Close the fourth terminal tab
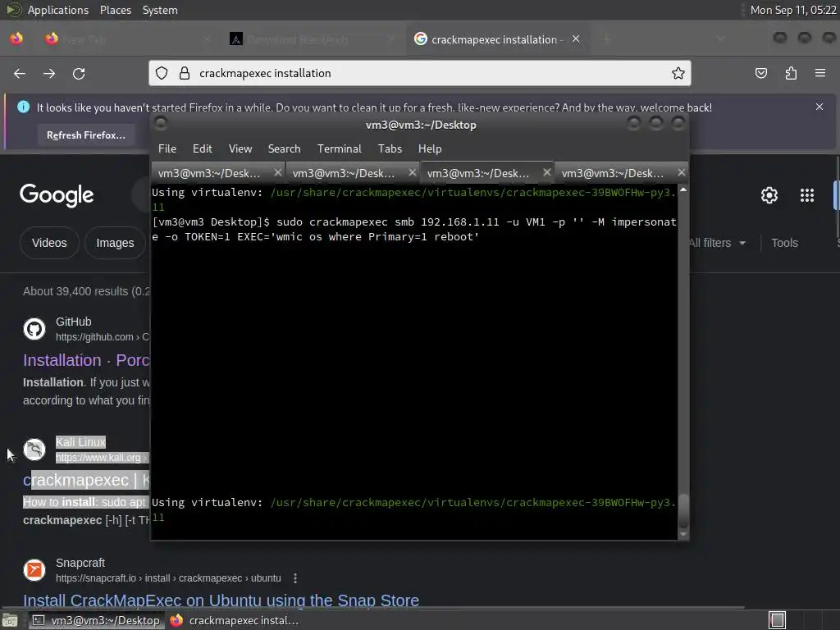The height and width of the screenshot is (630, 840). [x=681, y=172]
